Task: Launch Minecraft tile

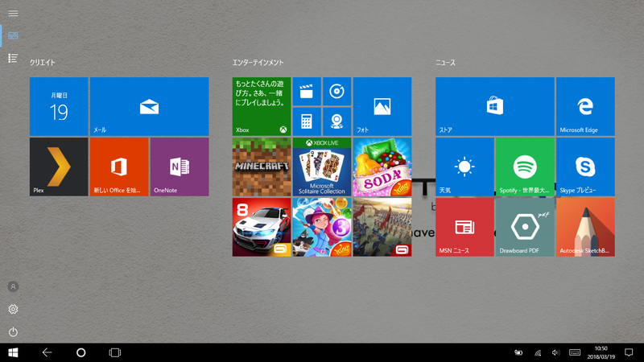Action: point(262,167)
